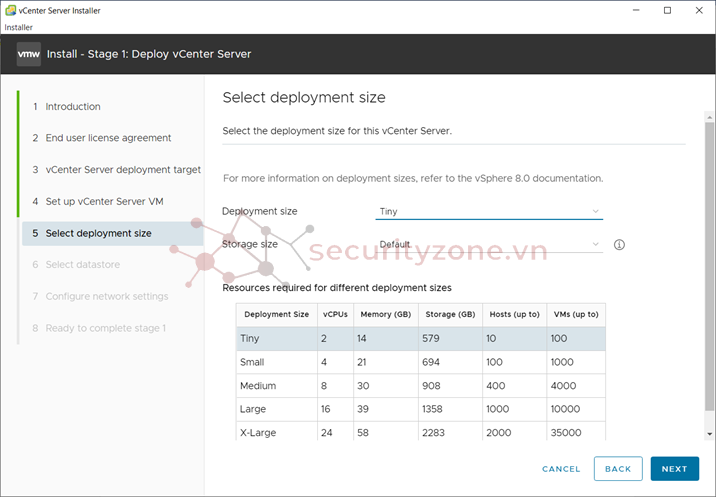Select the Tiny row in table

[421, 338]
